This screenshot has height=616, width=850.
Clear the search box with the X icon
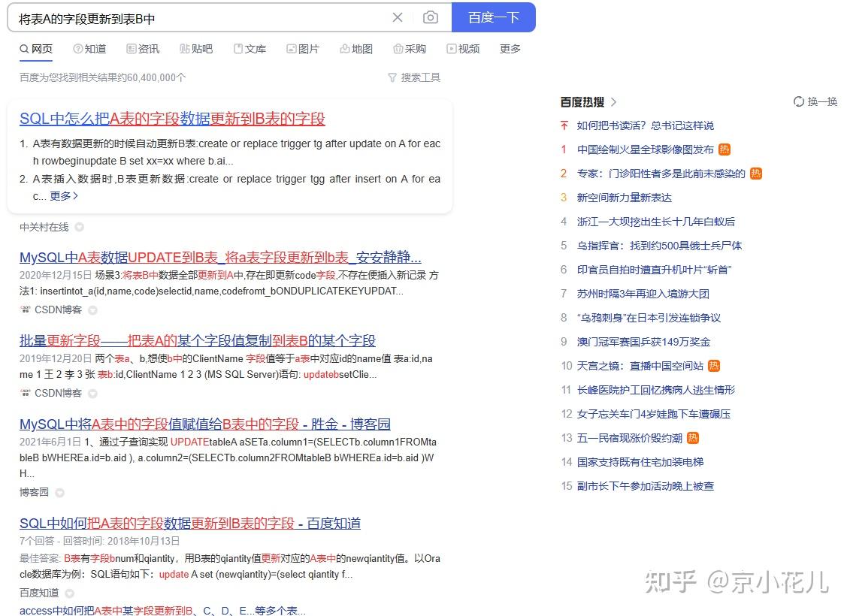pos(398,17)
